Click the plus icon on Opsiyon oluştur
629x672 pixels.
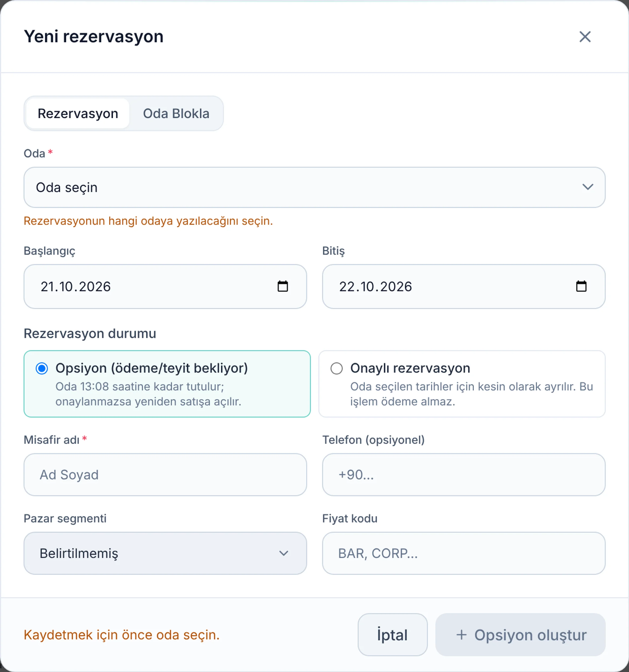(x=461, y=635)
